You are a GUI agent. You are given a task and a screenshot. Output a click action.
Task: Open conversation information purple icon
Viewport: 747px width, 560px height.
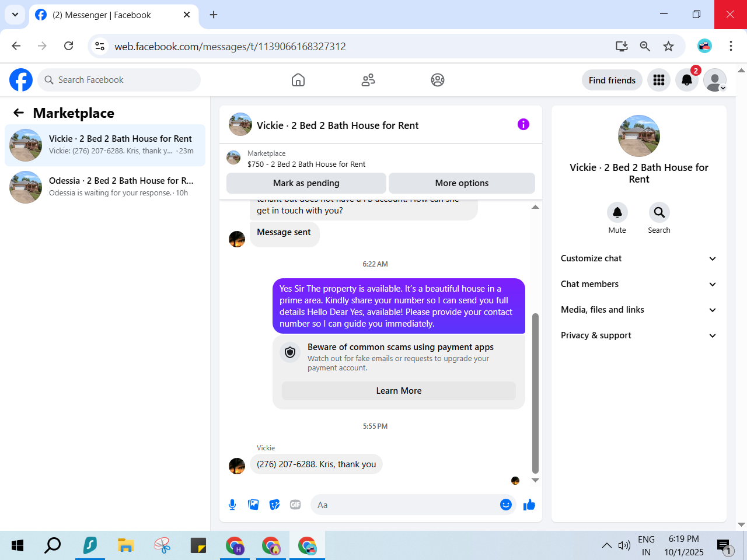pos(523,124)
